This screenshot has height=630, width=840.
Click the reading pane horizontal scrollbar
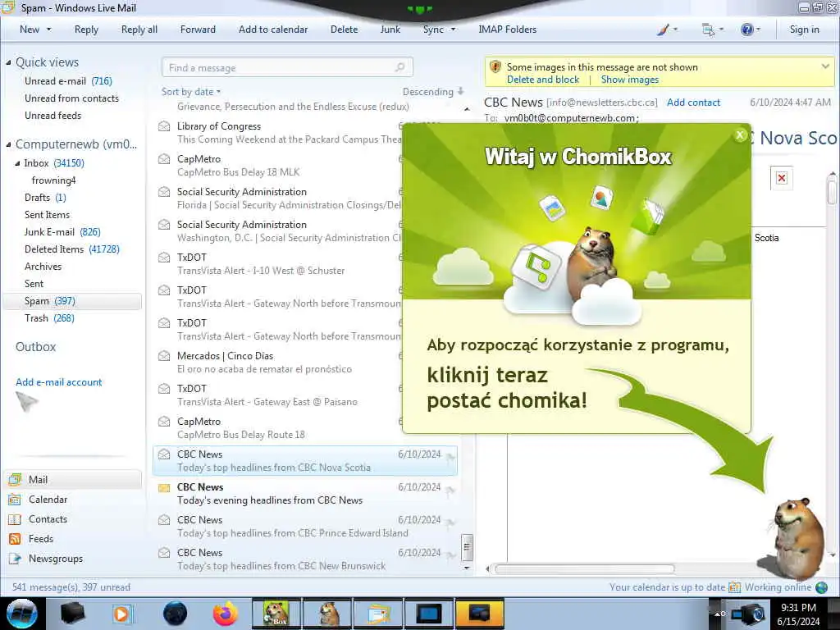click(x=584, y=569)
